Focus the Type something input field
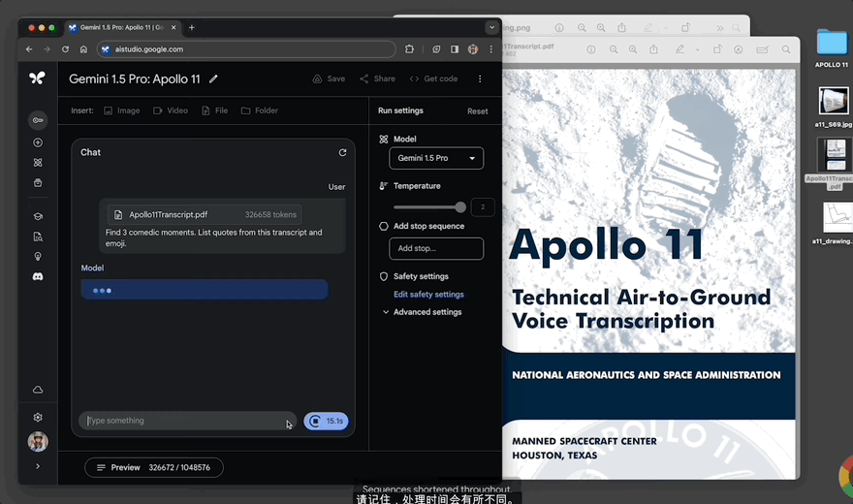Viewport: 853px width, 504px height. (x=188, y=421)
